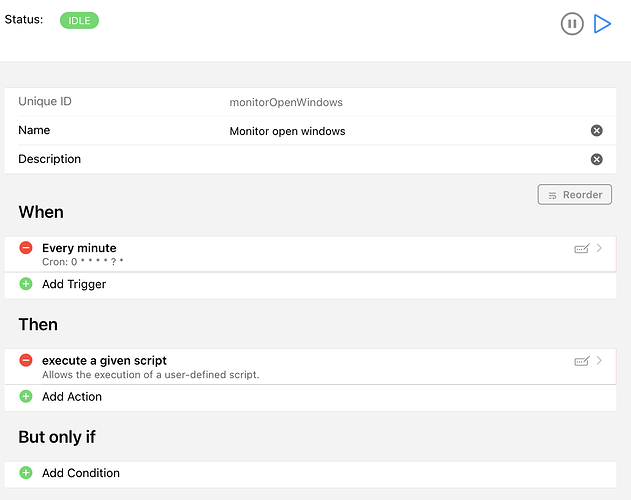631x500 pixels.
Task: Click the Name input showing Monitor open windows
Action: tap(400, 131)
